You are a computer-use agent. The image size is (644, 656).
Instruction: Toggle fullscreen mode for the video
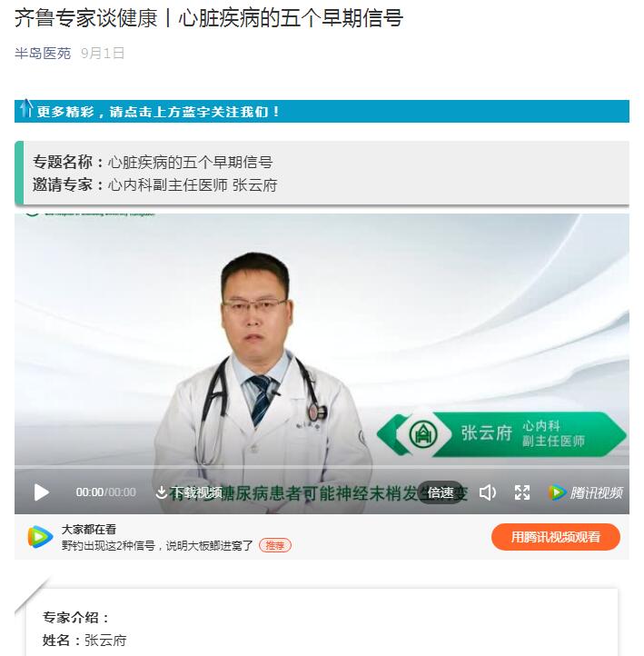[522, 492]
